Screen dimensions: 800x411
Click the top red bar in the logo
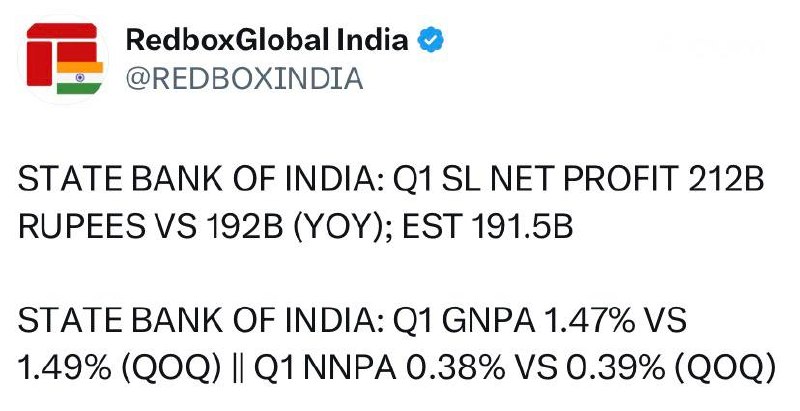coord(62,31)
